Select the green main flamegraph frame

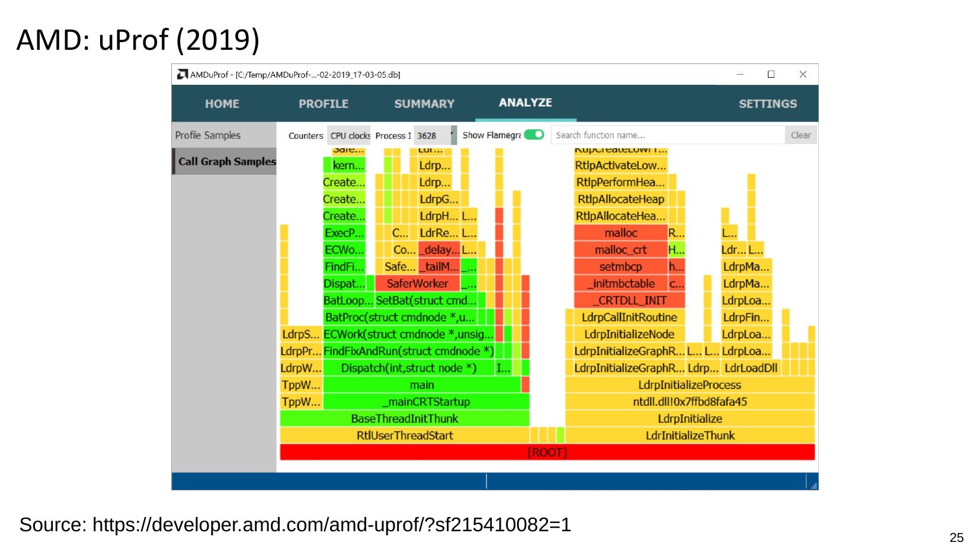coord(421,385)
